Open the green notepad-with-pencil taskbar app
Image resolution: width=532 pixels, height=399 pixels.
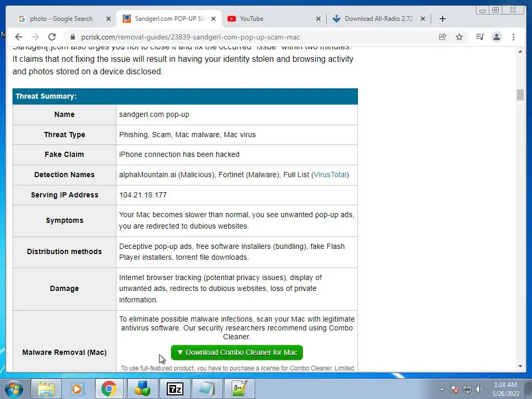coord(239,389)
